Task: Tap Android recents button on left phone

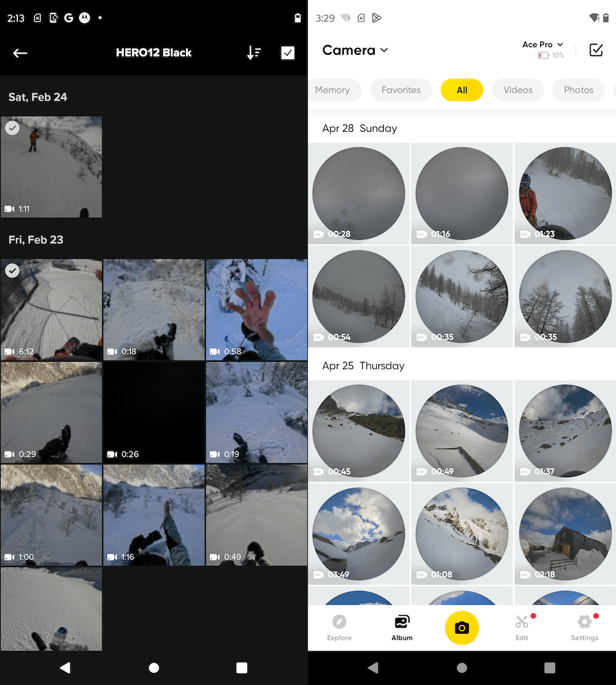Action: pos(242,668)
